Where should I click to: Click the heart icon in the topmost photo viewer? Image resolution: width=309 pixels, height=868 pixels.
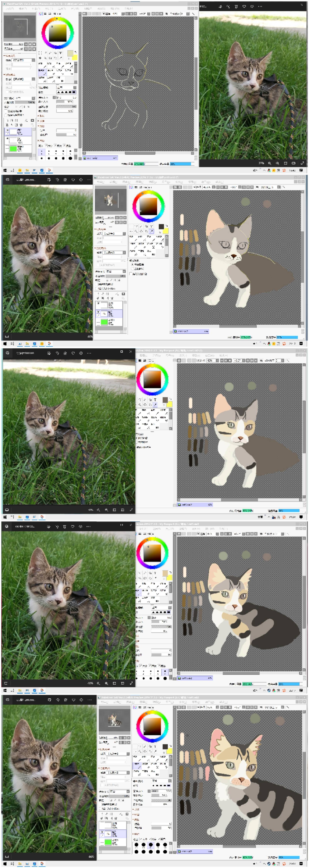click(244, 6)
